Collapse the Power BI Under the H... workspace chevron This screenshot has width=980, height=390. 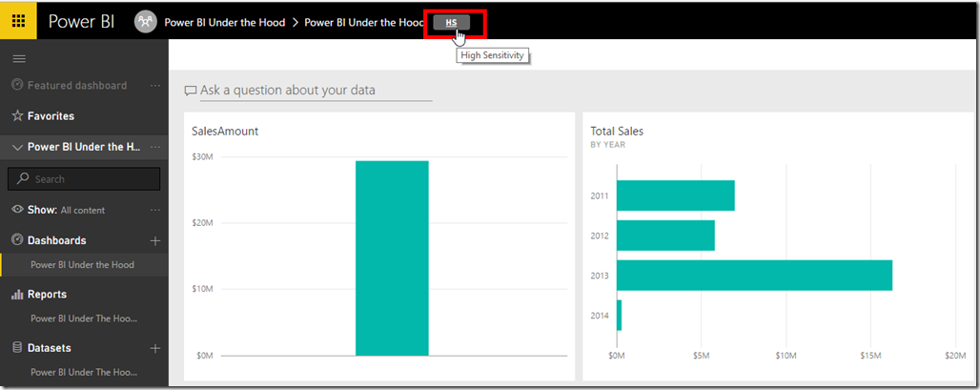click(x=17, y=148)
